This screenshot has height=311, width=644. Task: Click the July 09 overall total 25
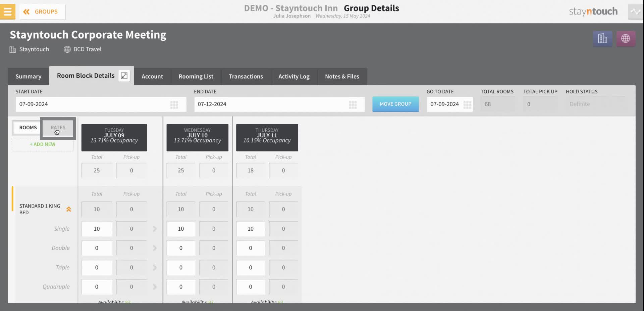coord(97,171)
